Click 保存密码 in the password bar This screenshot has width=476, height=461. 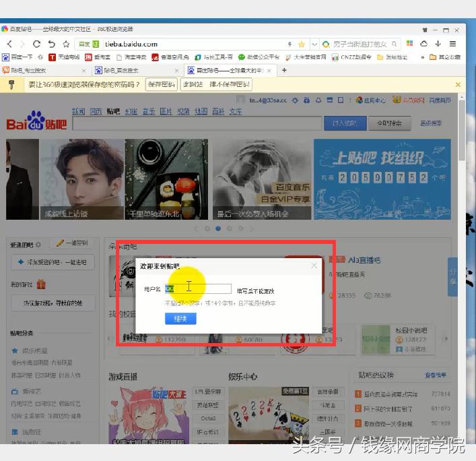(162, 84)
